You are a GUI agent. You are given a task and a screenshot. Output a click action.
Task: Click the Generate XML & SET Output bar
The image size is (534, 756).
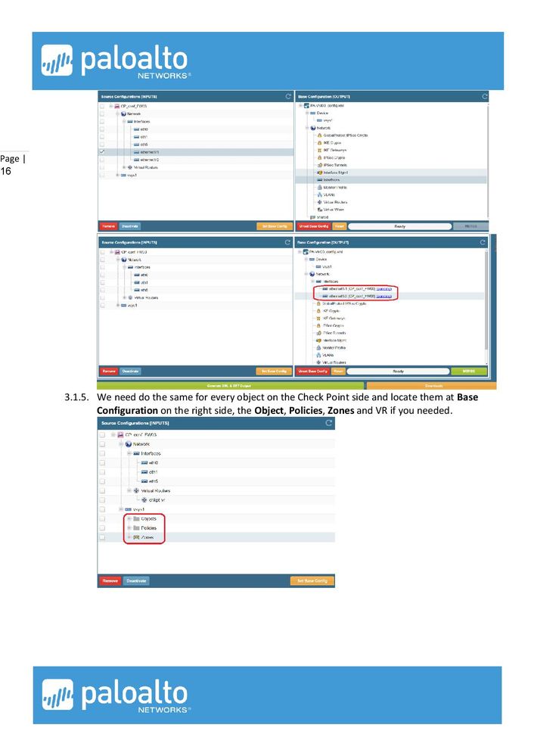pyautogui.click(x=230, y=386)
